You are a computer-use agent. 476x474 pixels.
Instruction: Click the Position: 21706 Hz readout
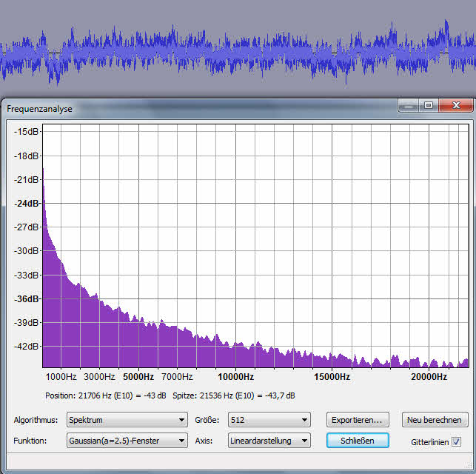106,395
